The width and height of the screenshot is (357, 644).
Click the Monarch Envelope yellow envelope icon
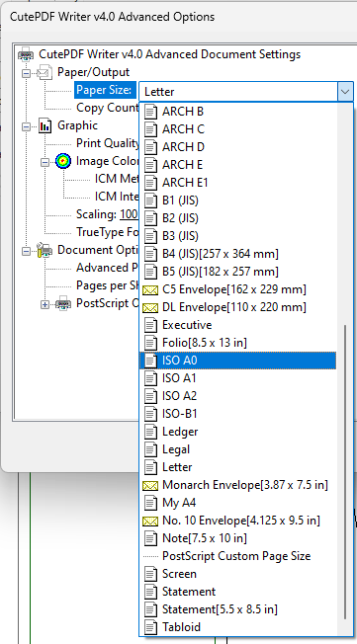point(149,485)
